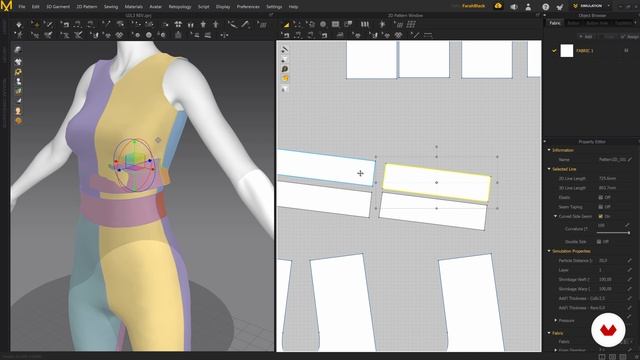Collapse the Curved Side Seam group
Viewport: 640px width, 360px height.
tap(555, 216)
